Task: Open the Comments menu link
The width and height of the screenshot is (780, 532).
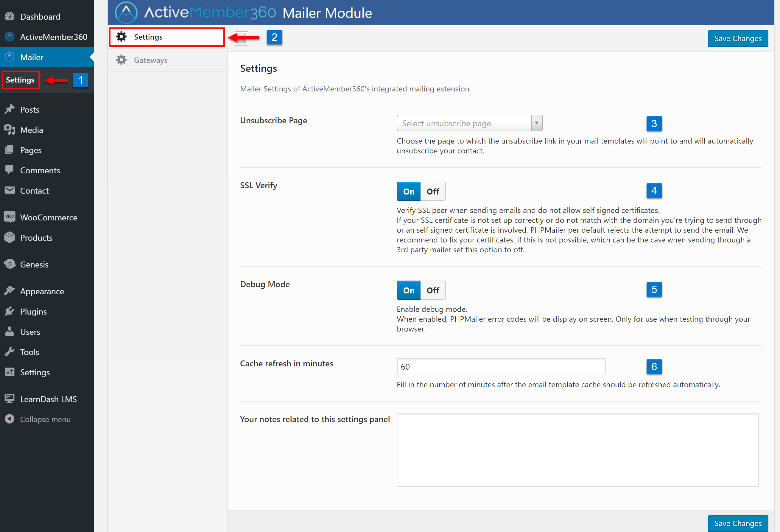Action: coord(47,170)
